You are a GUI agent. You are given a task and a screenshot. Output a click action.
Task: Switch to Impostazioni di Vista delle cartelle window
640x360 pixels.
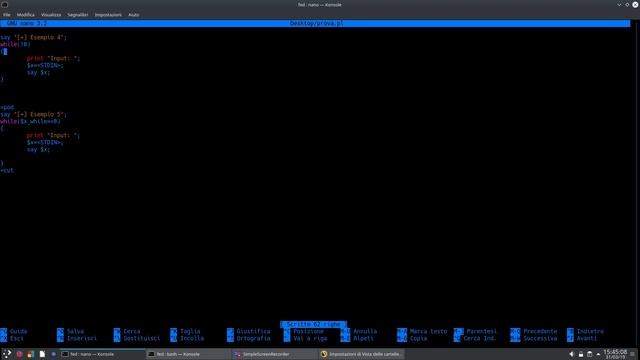[x=361, y=354]
